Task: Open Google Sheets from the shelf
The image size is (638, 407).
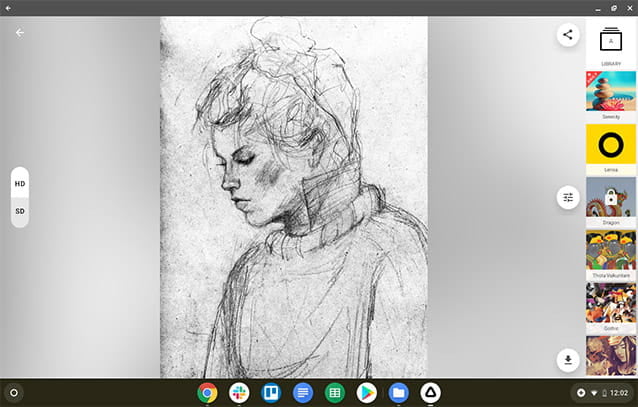Action: (x=334, y=393)
